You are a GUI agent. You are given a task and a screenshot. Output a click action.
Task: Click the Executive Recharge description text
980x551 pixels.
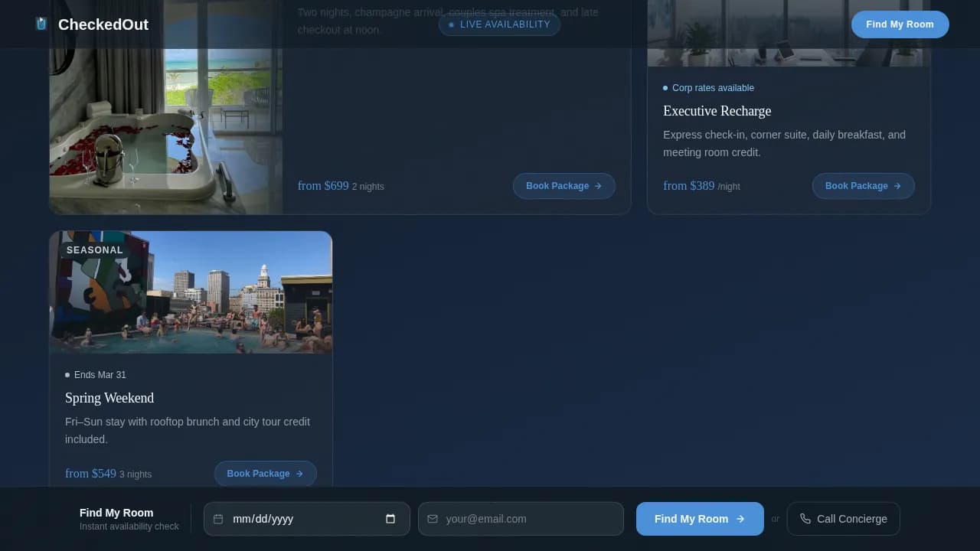[784, 143]
